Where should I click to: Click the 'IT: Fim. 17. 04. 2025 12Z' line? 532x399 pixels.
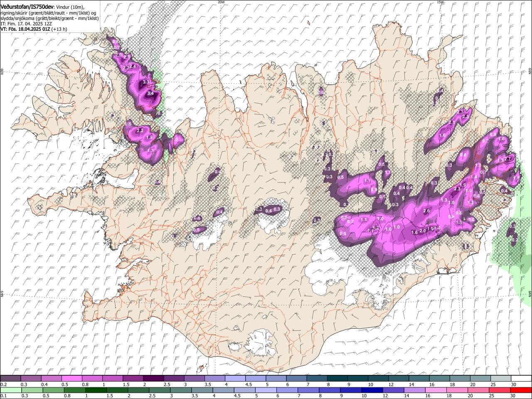[26, 24]
